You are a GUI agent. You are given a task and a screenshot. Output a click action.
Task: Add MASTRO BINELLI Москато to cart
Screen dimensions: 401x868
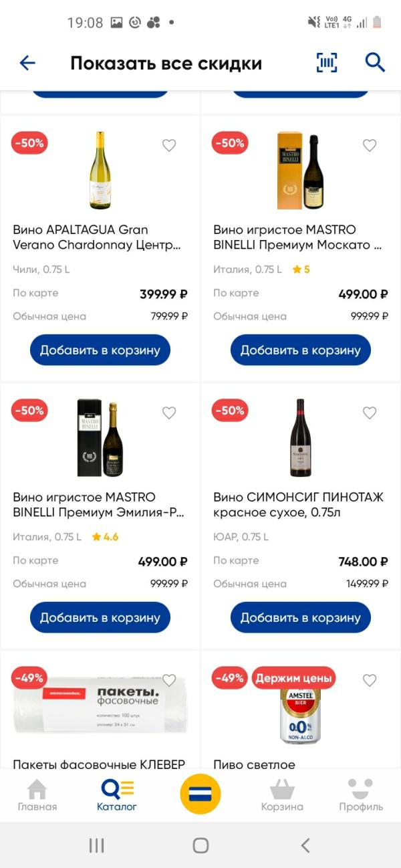301,350
